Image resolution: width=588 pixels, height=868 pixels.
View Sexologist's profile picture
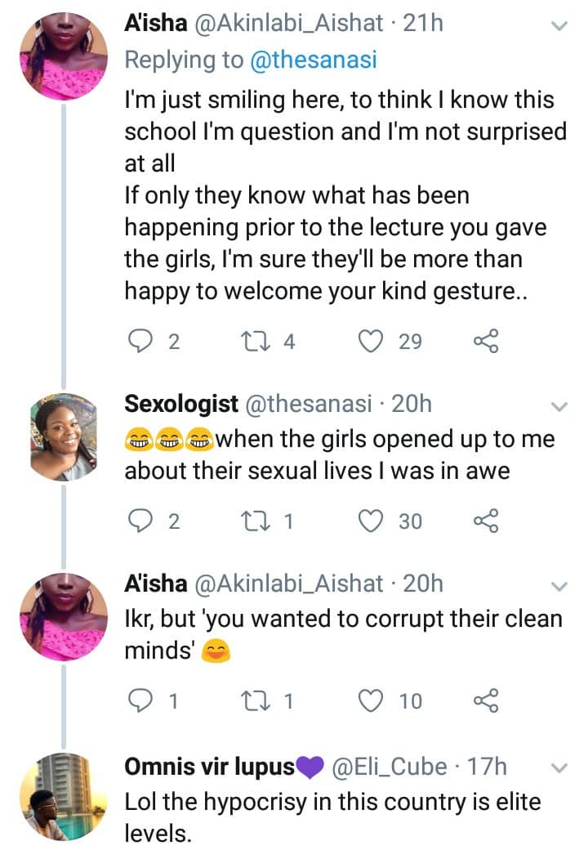click(64, 436)
